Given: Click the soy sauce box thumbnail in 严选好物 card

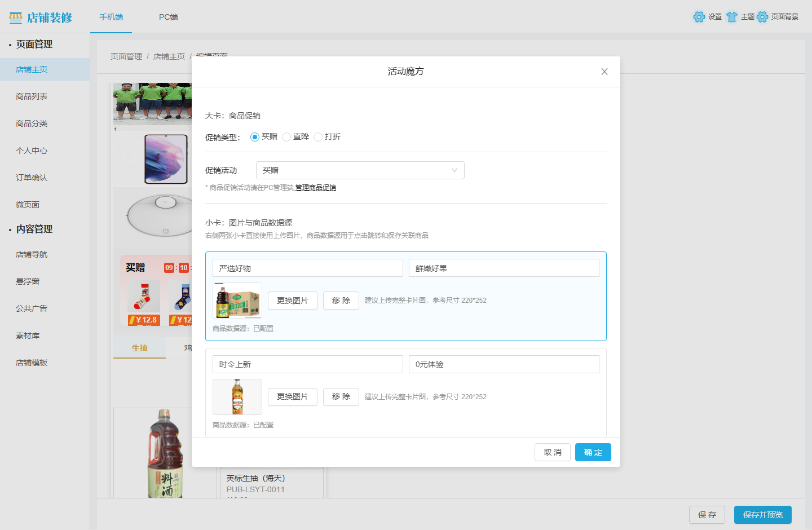Looking at the screenshot, I should click(237, 301).
